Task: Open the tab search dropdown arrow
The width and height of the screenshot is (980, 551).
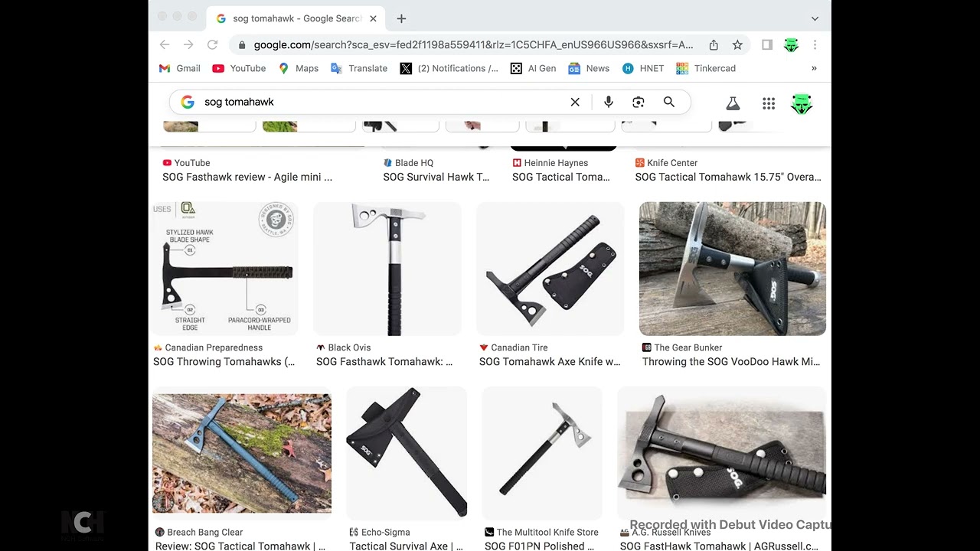Action: 815,18
